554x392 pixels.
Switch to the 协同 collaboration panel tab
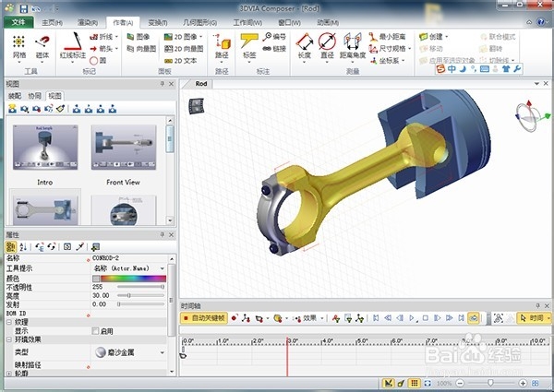[x=35, y=96]
